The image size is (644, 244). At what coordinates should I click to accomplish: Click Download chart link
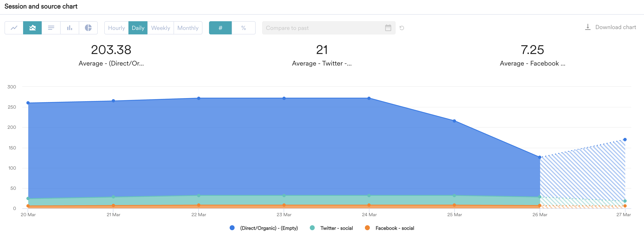(615, 27)
